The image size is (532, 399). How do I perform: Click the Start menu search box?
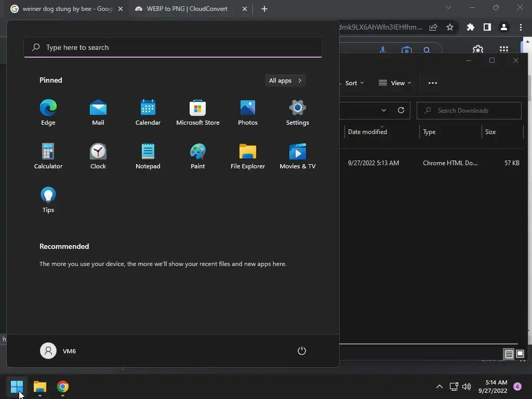click(x=173, y=47)
